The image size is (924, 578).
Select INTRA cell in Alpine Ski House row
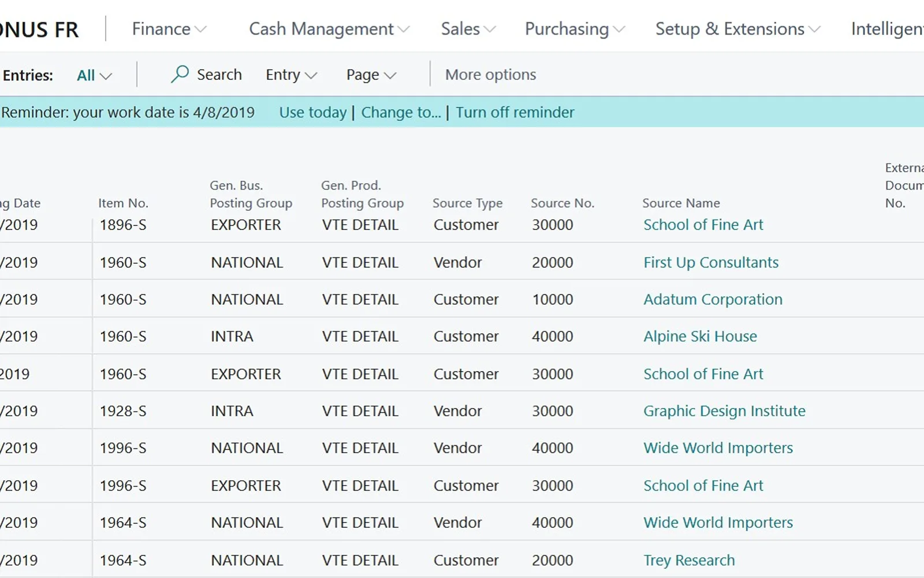point(232,336)
